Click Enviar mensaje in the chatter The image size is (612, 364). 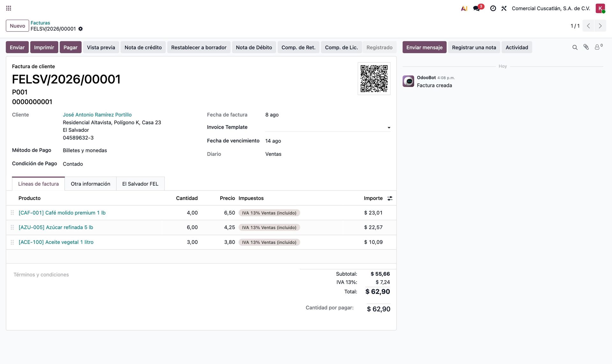coord(424,47)
